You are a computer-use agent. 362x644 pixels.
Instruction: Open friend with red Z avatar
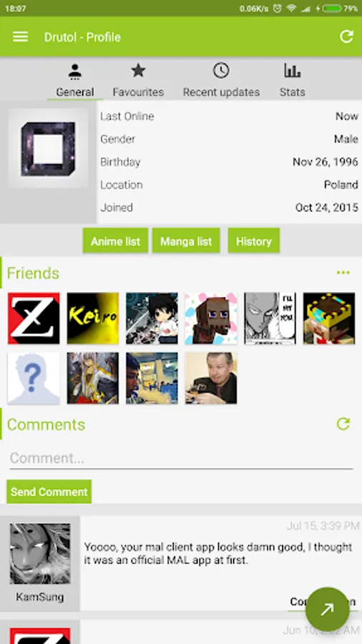[x=34, y=318]
